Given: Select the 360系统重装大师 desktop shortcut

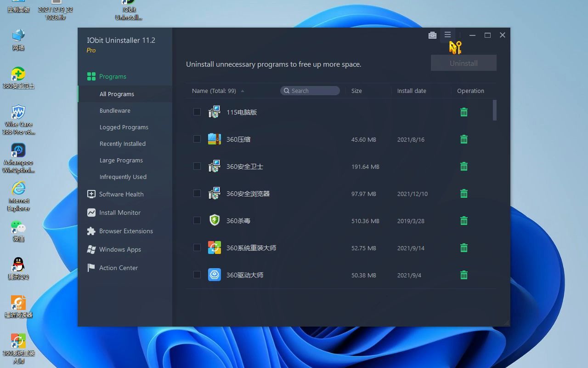Looking at the screenshot, I should 18,349.
